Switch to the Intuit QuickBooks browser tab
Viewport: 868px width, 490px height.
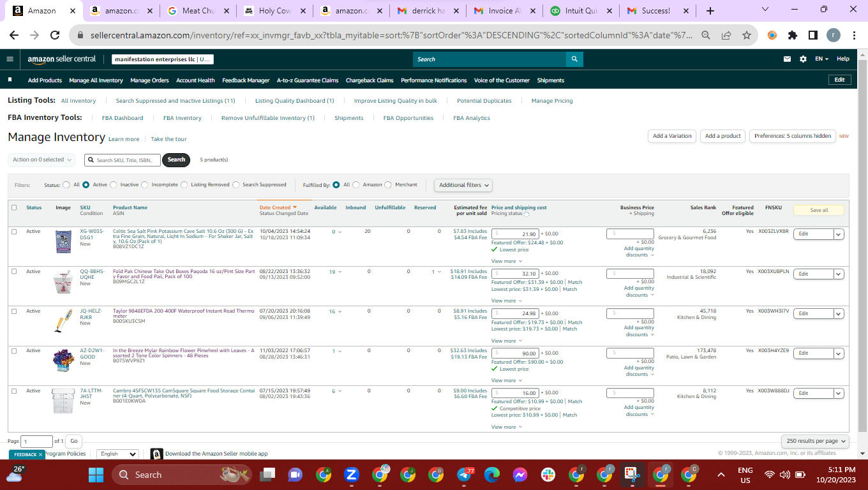tap(581, 11)
